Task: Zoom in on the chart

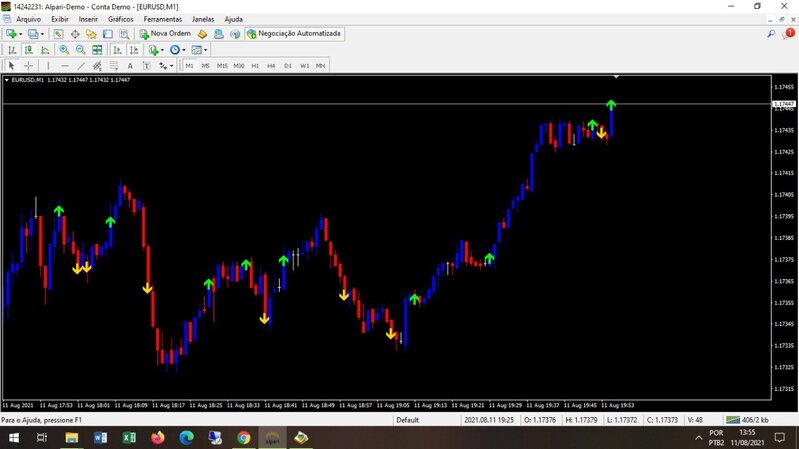Action: click(64, 50)
